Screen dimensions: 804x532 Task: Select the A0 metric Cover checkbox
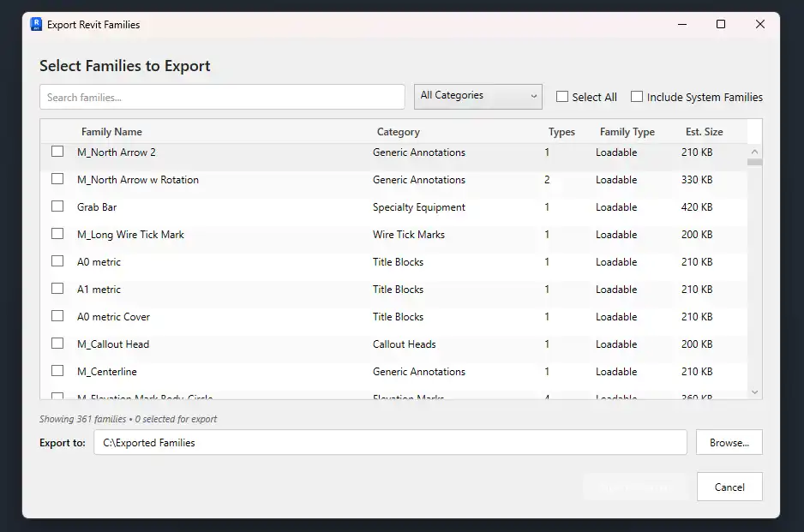point(57,316)
